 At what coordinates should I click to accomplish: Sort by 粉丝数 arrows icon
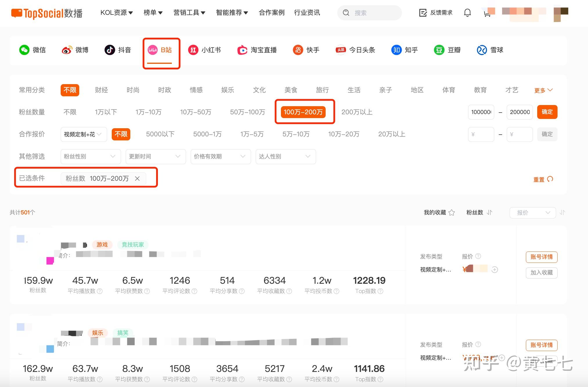pyautogui.click(x=490, y=213)
